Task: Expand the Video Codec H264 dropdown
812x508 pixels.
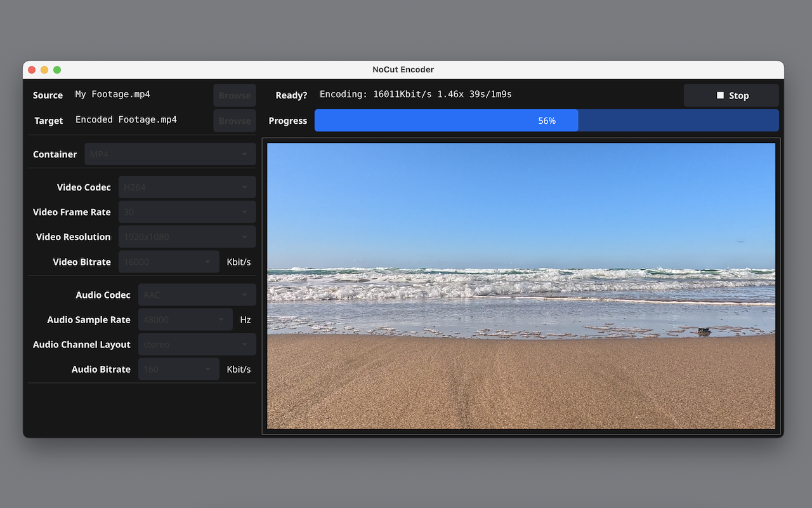Action: click(x=187, y=187)
